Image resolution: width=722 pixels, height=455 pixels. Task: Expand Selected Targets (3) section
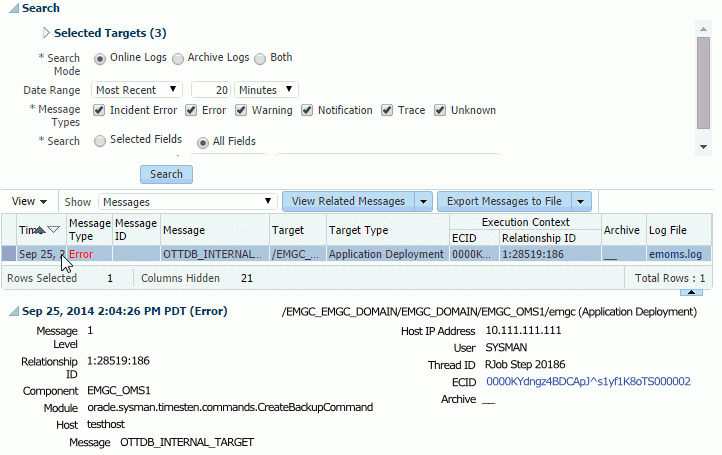click(x=46, y=33)
